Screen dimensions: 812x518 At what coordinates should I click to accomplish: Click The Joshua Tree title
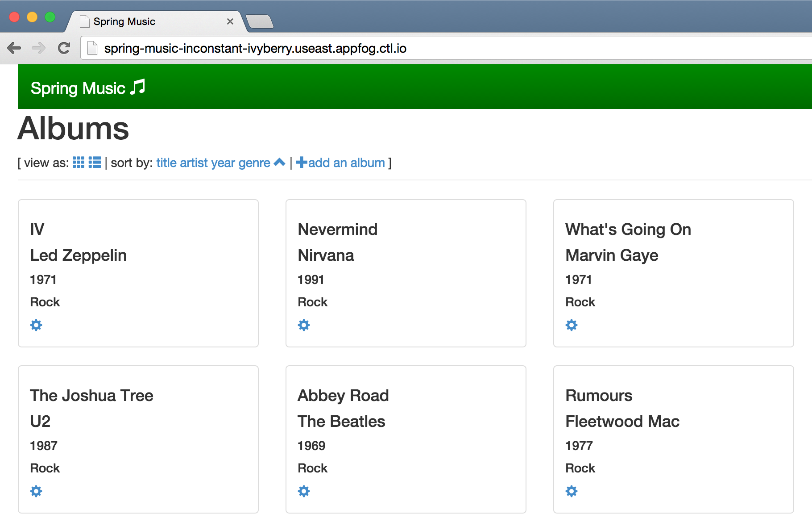(x=91, y=396)
